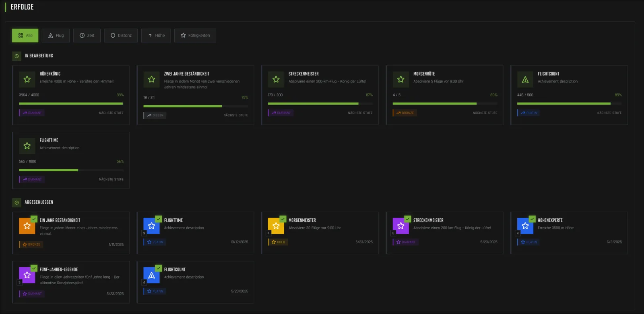Click the level 5 badge on Fünf-Jahres-Legende icon
Viewport: 644px width, 314px height.
(x=19, y=282)
